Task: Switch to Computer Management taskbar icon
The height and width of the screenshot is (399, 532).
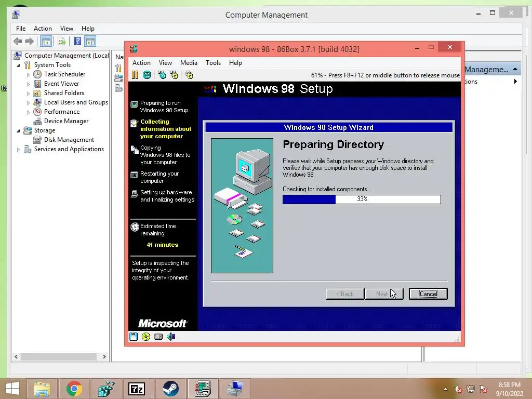Action: (x=235, y=389)
